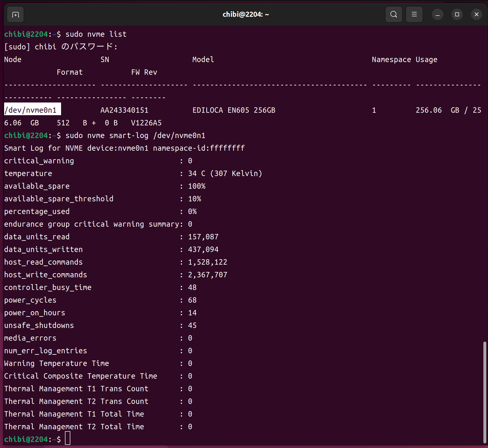Screen dimensions: 488x448
Task: Click the chibi@2204 window title
Action: tap(246, 15)
